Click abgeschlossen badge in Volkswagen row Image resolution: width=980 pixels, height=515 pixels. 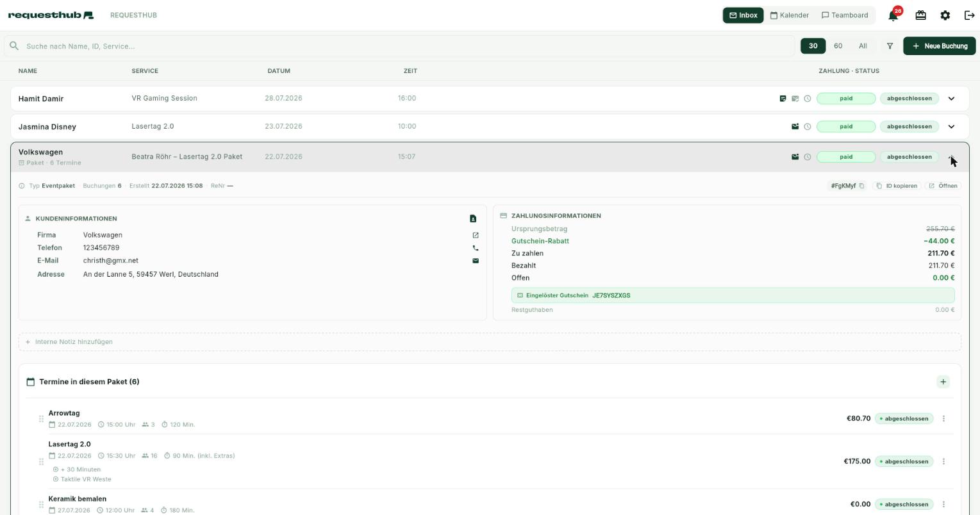909,157
